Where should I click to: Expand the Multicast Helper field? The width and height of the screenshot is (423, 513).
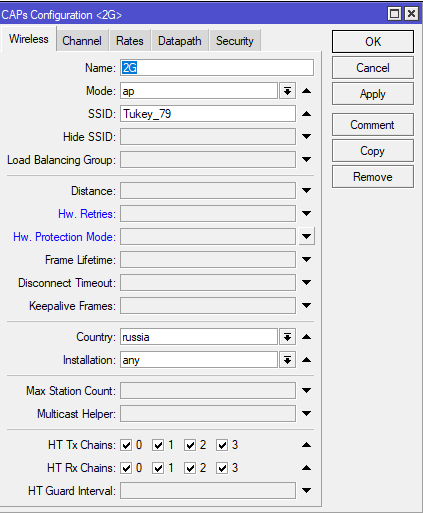tap(306, 413)
